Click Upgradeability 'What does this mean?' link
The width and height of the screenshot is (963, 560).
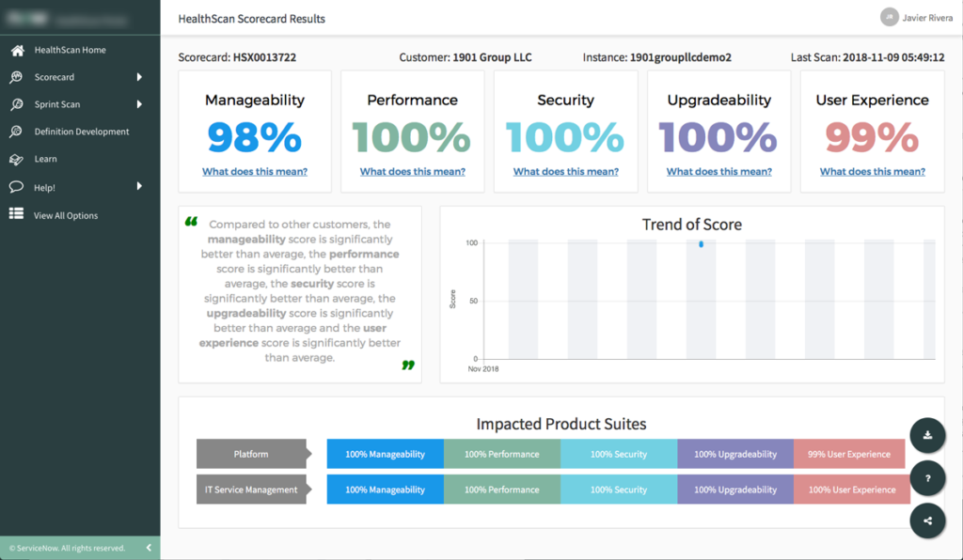click(x=719, y=172)
